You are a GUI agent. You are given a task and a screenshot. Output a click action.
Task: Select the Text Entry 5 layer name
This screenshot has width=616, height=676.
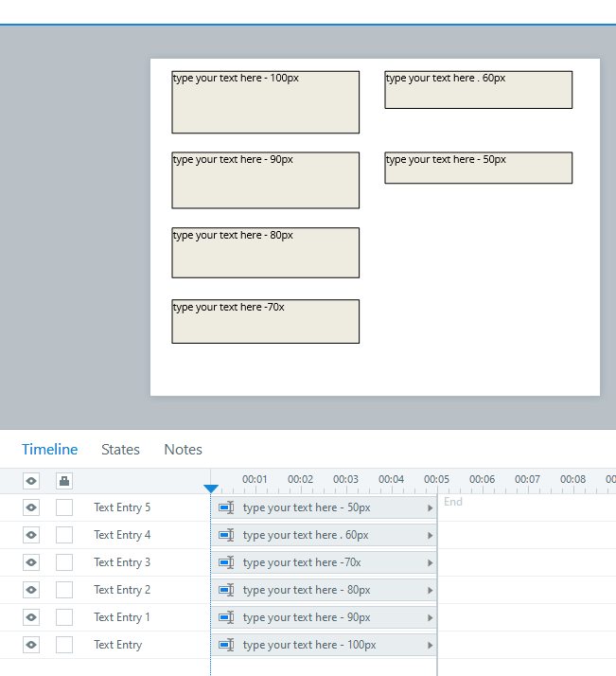[x=122, y=507]
